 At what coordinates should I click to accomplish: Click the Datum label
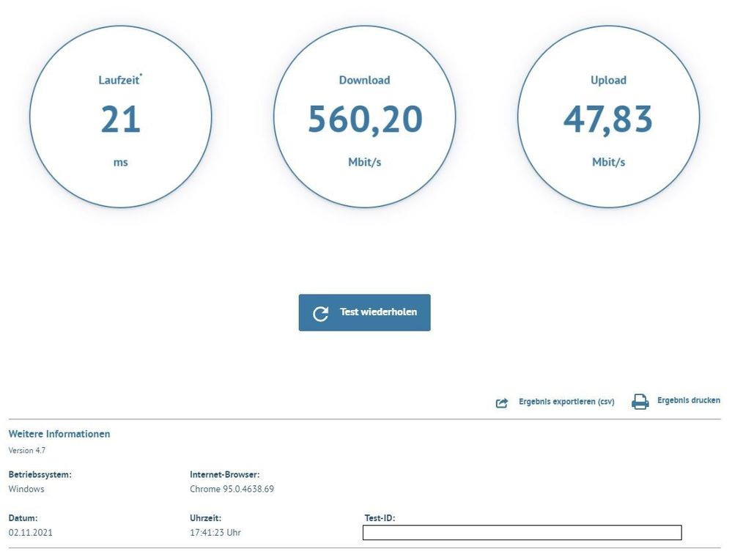click(23, 518)
